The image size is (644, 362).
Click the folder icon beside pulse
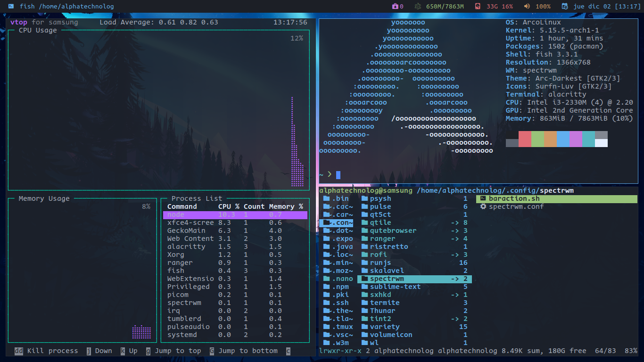tap(364, 207)
